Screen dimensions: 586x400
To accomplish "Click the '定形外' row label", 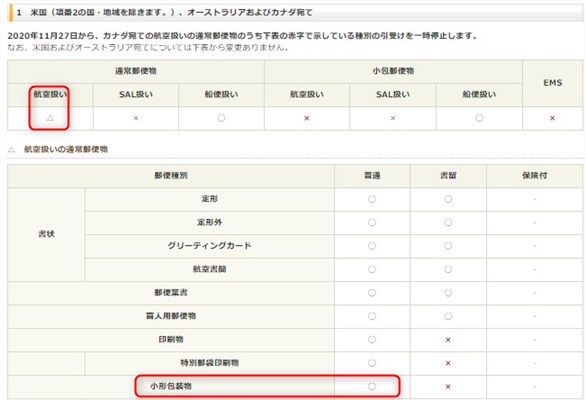I will (210, 222).
